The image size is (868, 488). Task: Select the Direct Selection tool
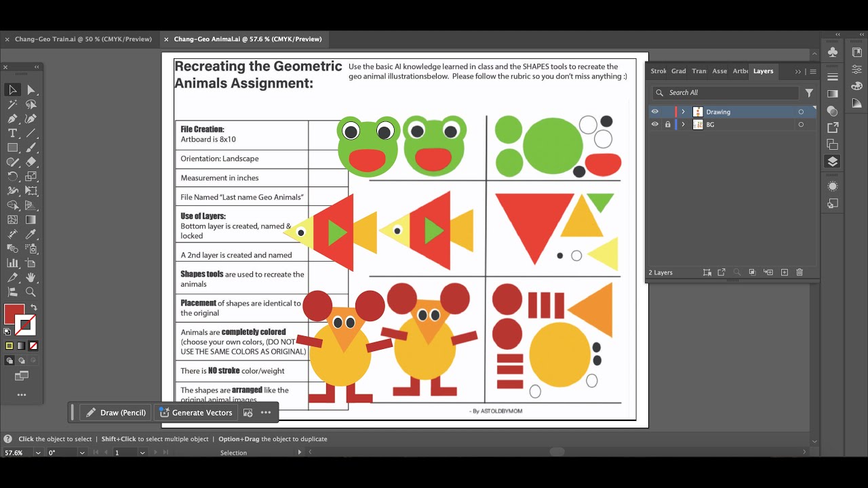31,89
